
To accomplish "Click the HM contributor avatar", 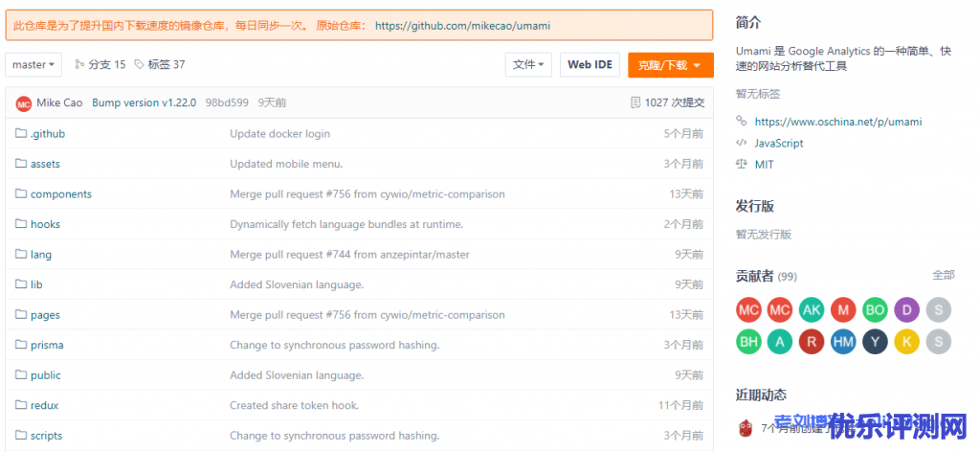I will [x=842, y=341].
